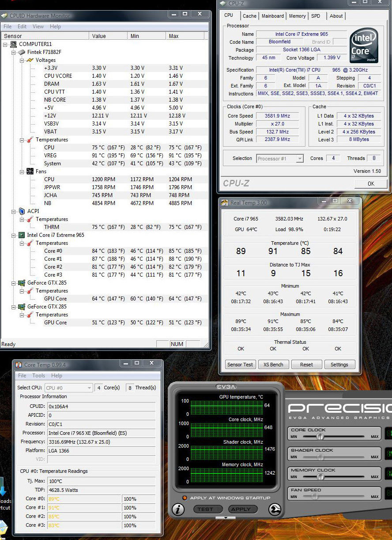Click Reset in Real Temp
This screenshot has height=540, width=392.
pyautogui.click(x=306, y=365)
